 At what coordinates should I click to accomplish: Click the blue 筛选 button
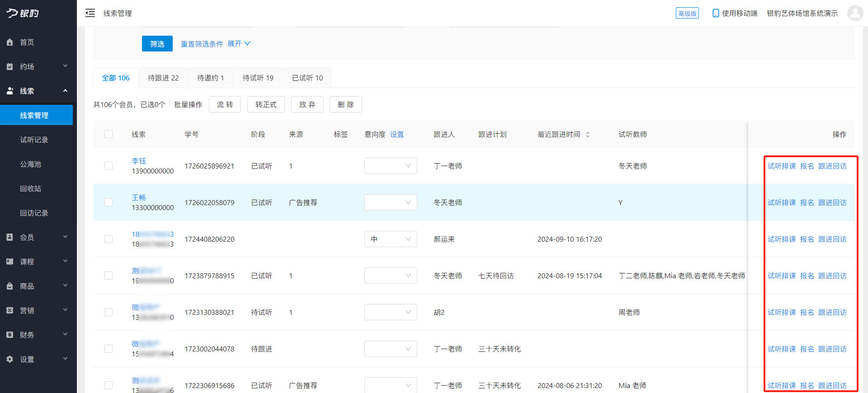(157, 44)
